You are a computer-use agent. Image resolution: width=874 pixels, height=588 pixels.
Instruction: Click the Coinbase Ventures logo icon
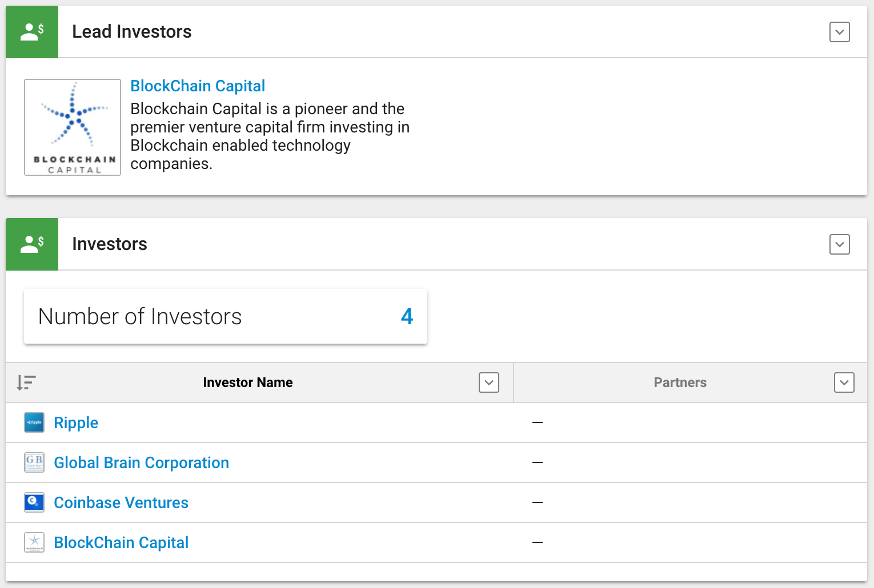34,502
